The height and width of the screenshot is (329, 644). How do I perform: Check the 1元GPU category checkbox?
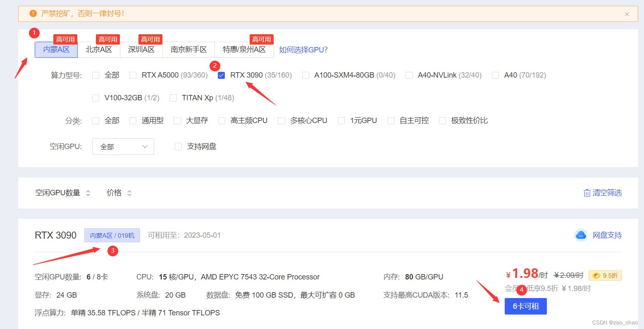click(x=341, y=121)
